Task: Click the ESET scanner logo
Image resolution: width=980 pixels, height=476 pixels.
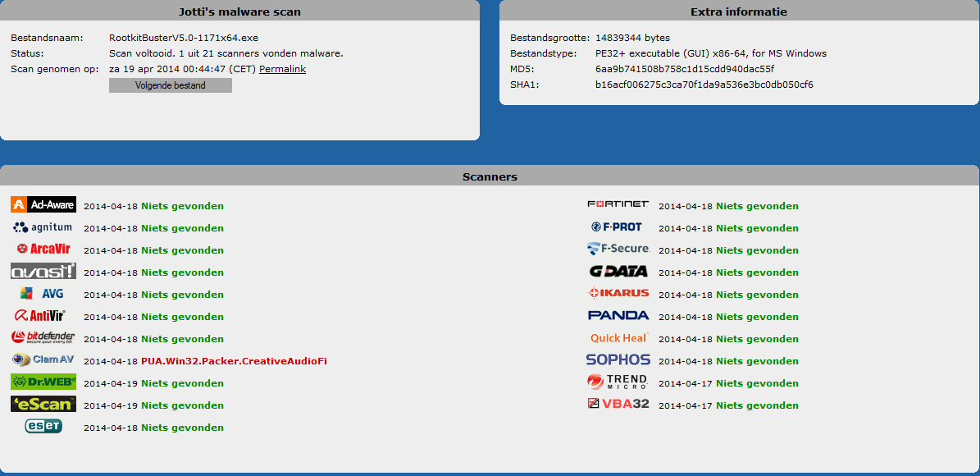Action: [43, 427]
